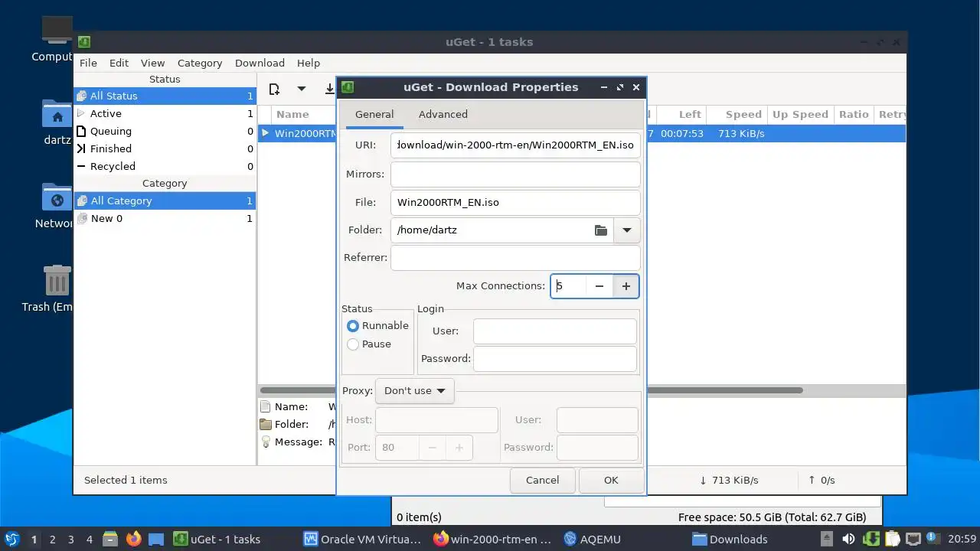Select the Recycled status row
This screenshot has width=980, height=551.
(165, 167)
